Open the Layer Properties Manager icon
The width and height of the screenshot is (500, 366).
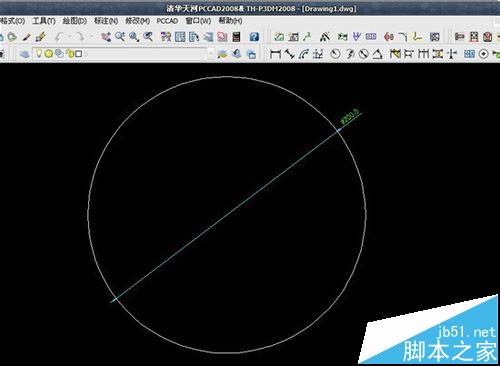coord(24,54)
